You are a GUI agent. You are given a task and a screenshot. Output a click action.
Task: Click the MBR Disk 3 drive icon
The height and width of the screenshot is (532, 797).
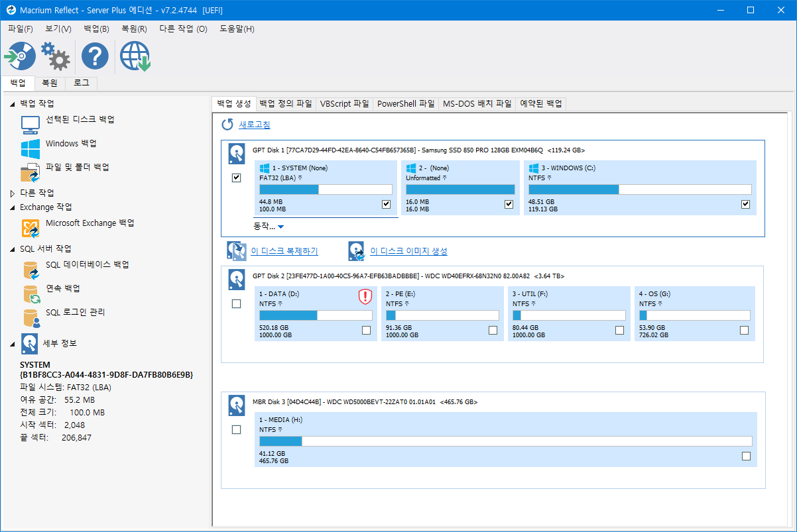point(237,405)
